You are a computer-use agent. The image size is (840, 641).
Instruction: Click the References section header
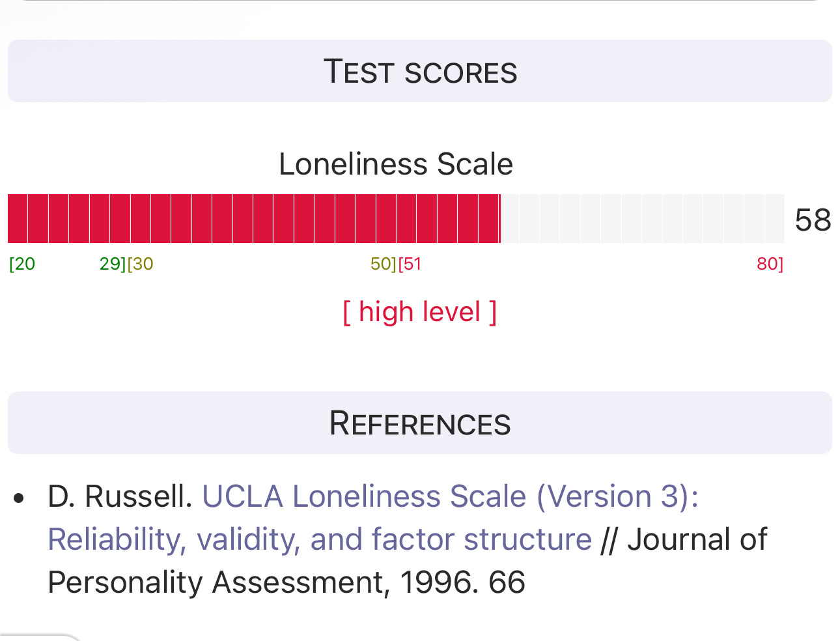420,423
